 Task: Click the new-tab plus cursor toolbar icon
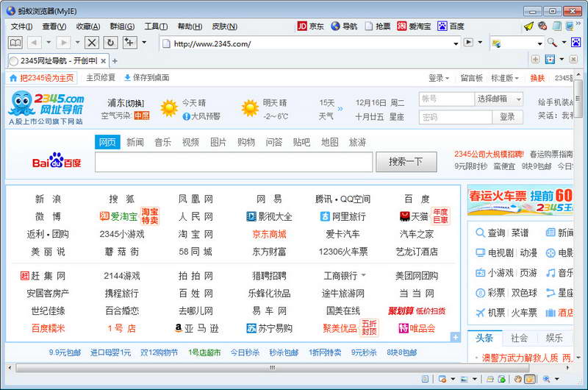click(x=130, y=43)
